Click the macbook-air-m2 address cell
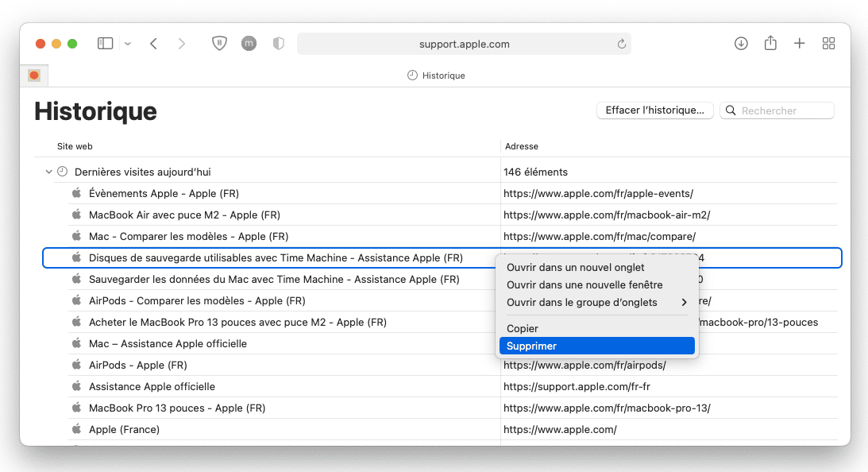868x472 pixels. [x=607, y=215]
